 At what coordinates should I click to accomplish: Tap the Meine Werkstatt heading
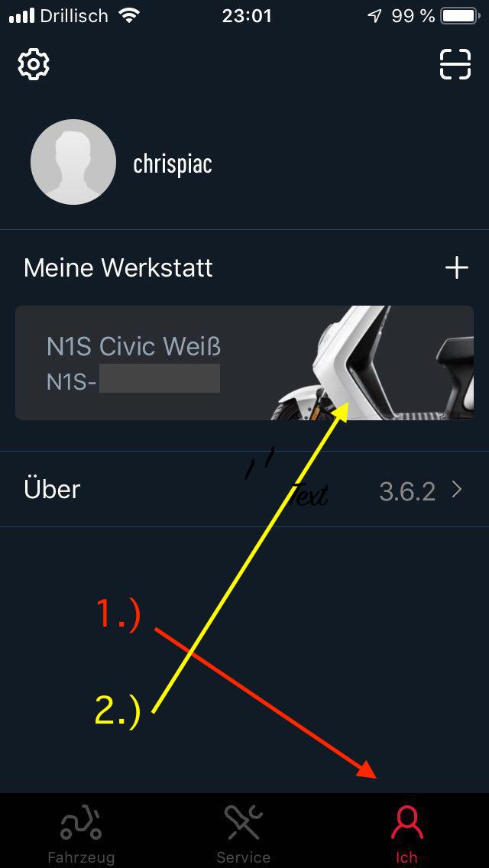(x=118, y=268)
